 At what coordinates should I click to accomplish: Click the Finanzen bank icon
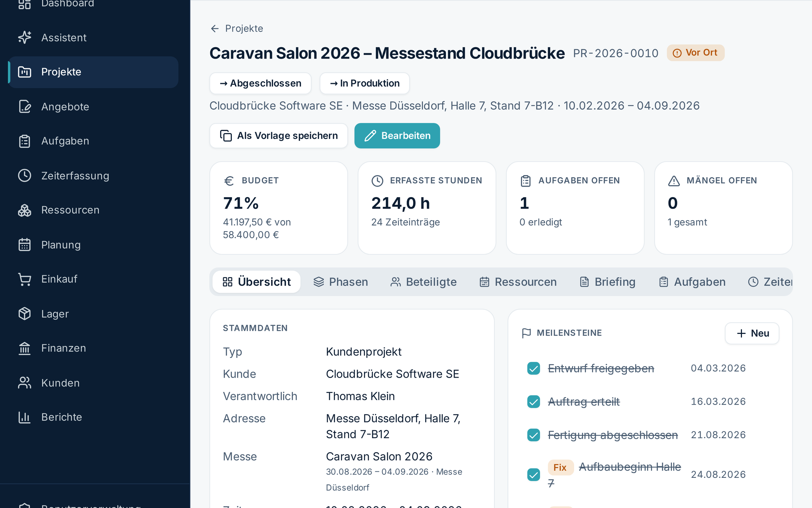point(24,348)
